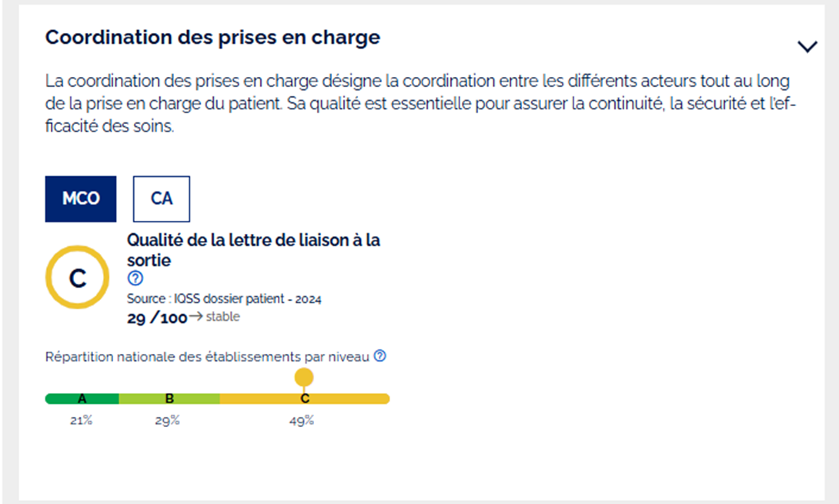
Task: Switch to the CA tab
Action: point(162,199)
